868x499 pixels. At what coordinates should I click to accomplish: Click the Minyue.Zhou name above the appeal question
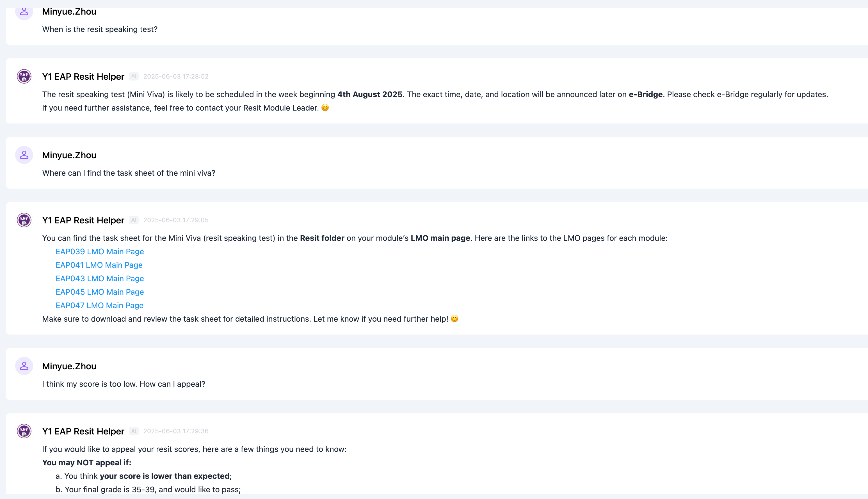69,366
